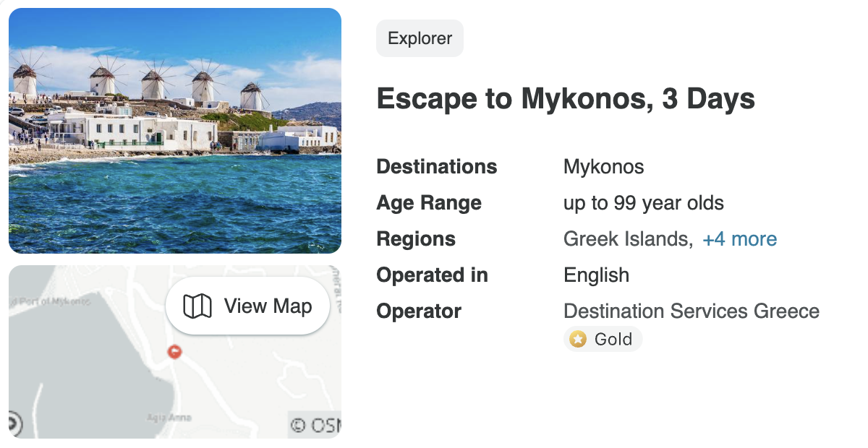Click the gold star icon beside Gold

point(577,339)
